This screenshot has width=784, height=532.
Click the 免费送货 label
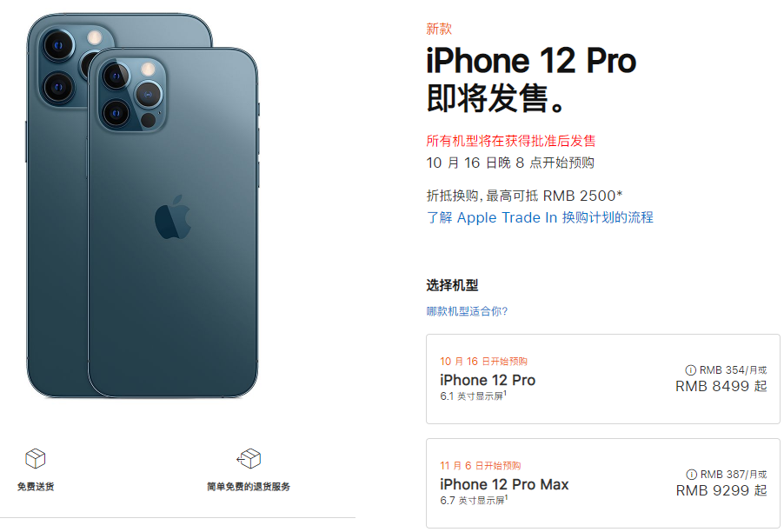[36, 487]
